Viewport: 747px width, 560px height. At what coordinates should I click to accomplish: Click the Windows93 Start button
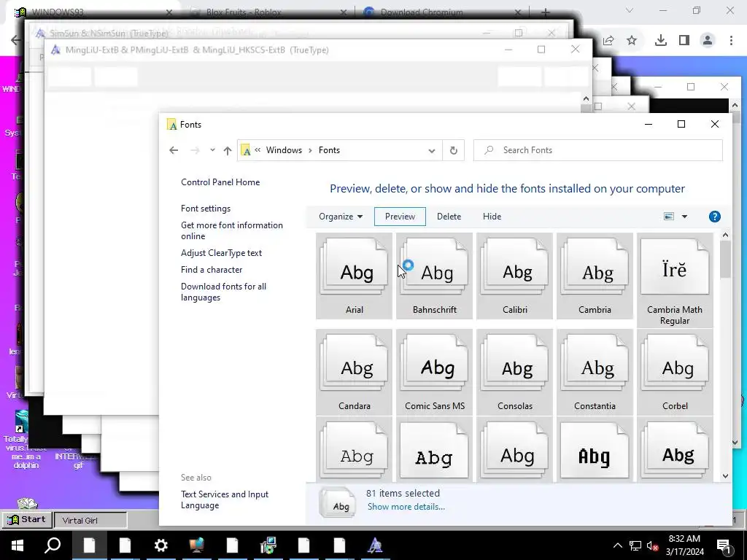(x=27, y=519)
